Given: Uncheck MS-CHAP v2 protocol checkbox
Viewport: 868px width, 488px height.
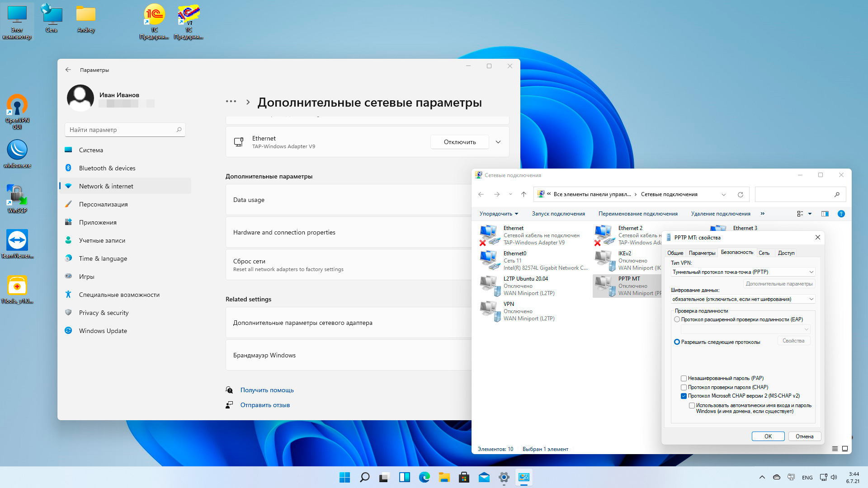Looking at the screenshot, I should [x=684, y=396].
